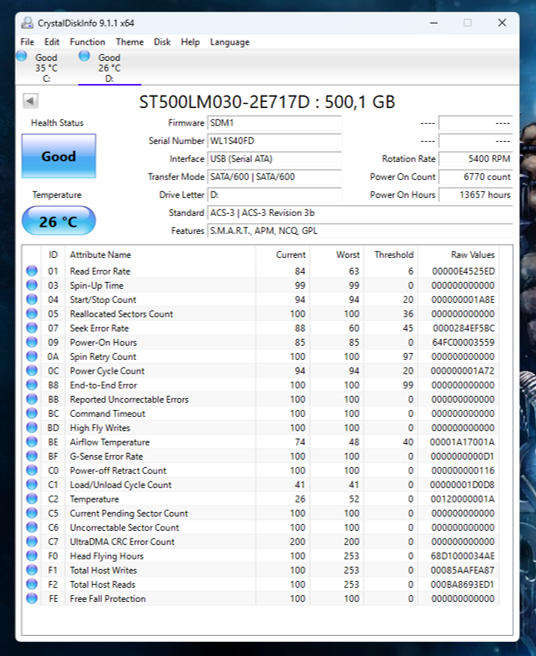Image resolution: width=536 pixels, height=656 pixels.
Task: Click status icon for Command Timeout
Action: click(x=32, y=413)
